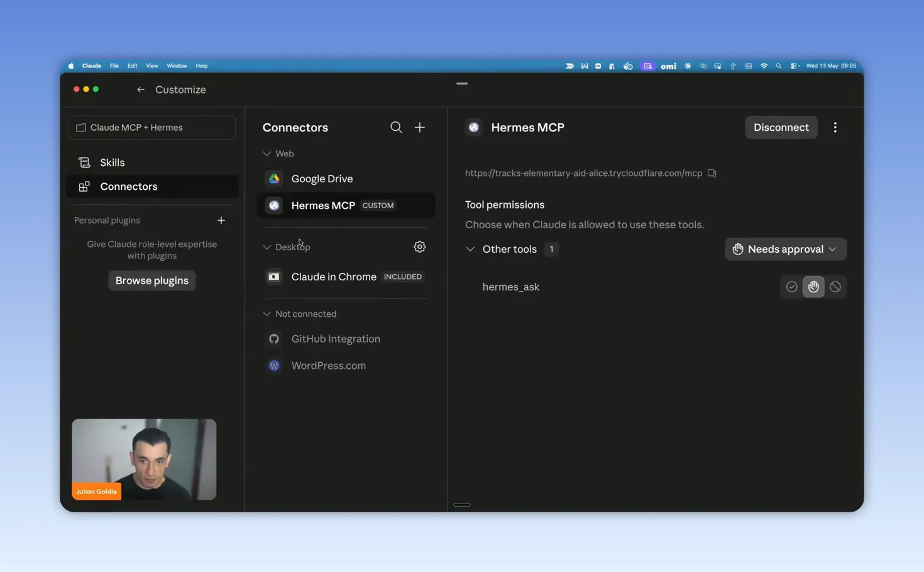Open Control Center in menu bar
Image resolution: width=924 pixels, height=572 pixels.
(x=795, y=66)
